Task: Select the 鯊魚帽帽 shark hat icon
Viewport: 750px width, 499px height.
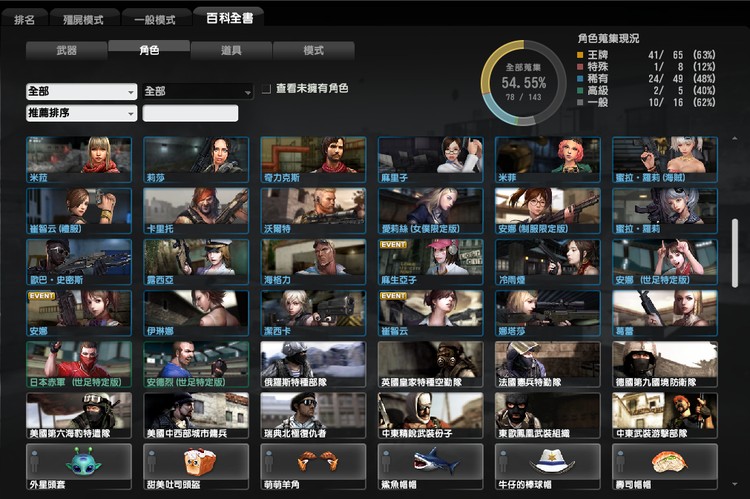Action: pyautogui.click(x=430, y=462)
